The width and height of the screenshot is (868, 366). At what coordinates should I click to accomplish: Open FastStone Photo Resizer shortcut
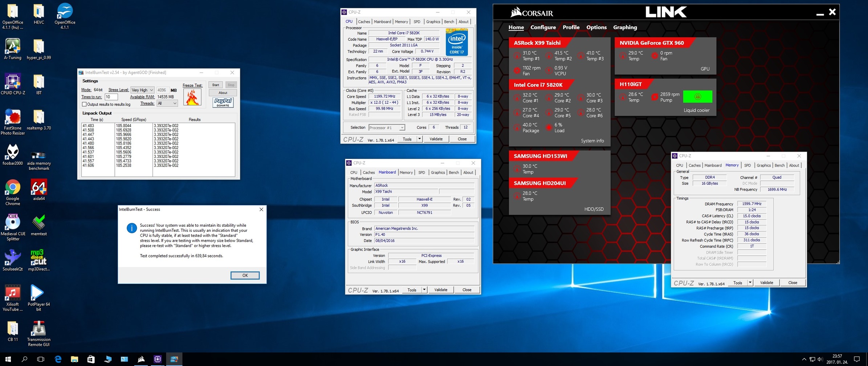[x=13, y=122]
